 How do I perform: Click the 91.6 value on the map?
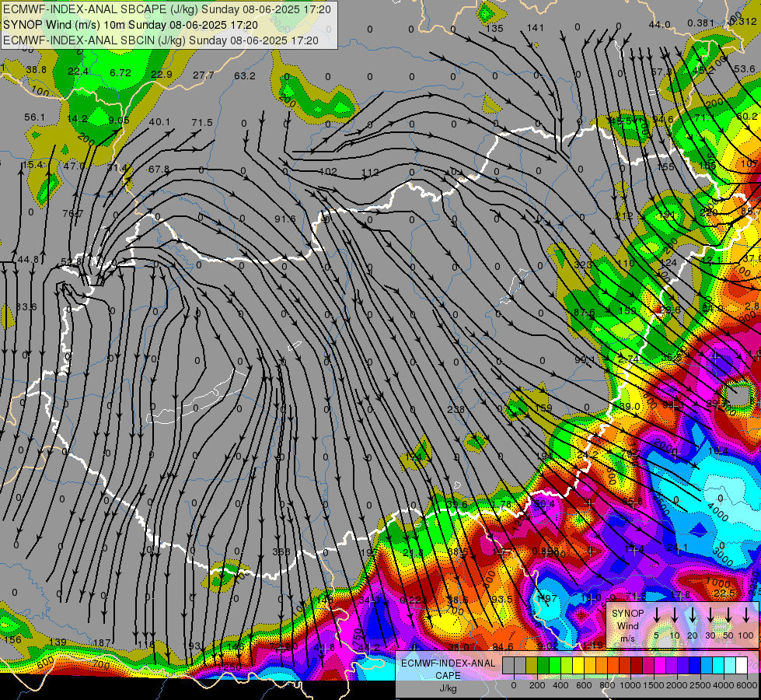pos(285,219)
